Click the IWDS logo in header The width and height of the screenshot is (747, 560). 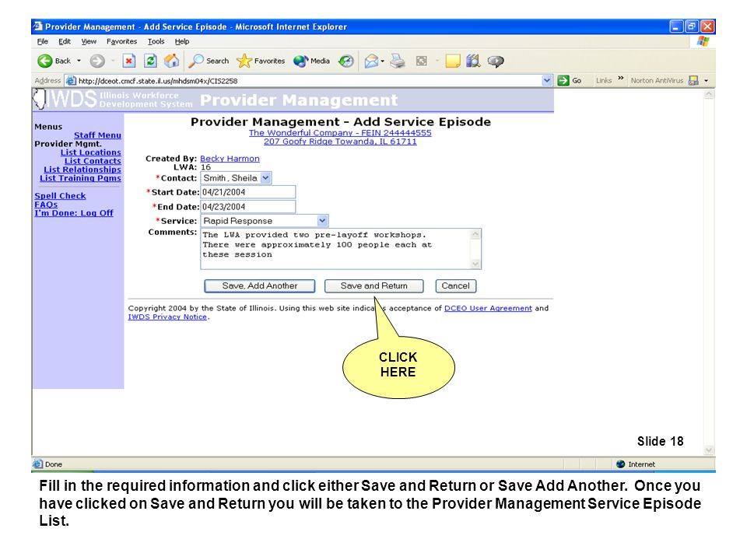(65, 99)
